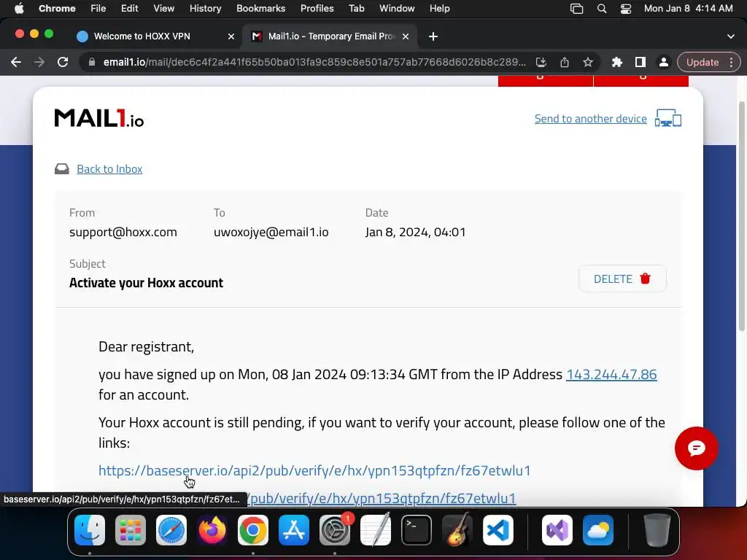Open the Tab menu

356,9
